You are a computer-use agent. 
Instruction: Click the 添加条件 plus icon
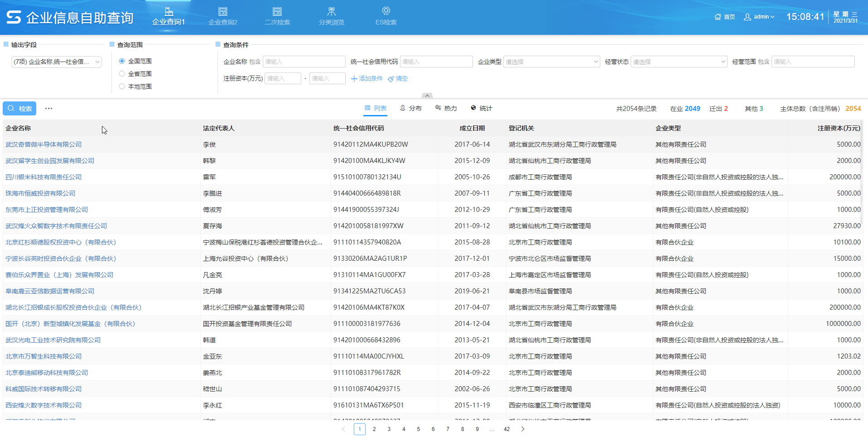(x=354, y=79)
